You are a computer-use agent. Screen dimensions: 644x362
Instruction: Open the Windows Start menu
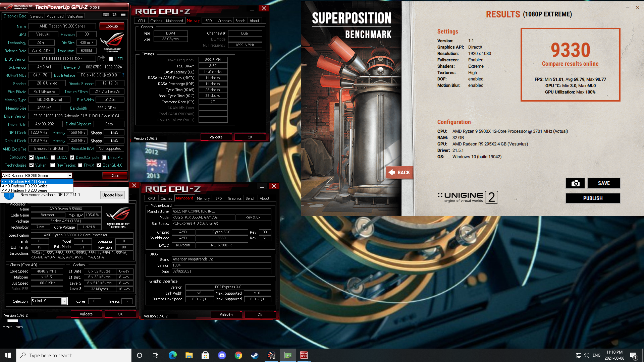tap(8, 355)
